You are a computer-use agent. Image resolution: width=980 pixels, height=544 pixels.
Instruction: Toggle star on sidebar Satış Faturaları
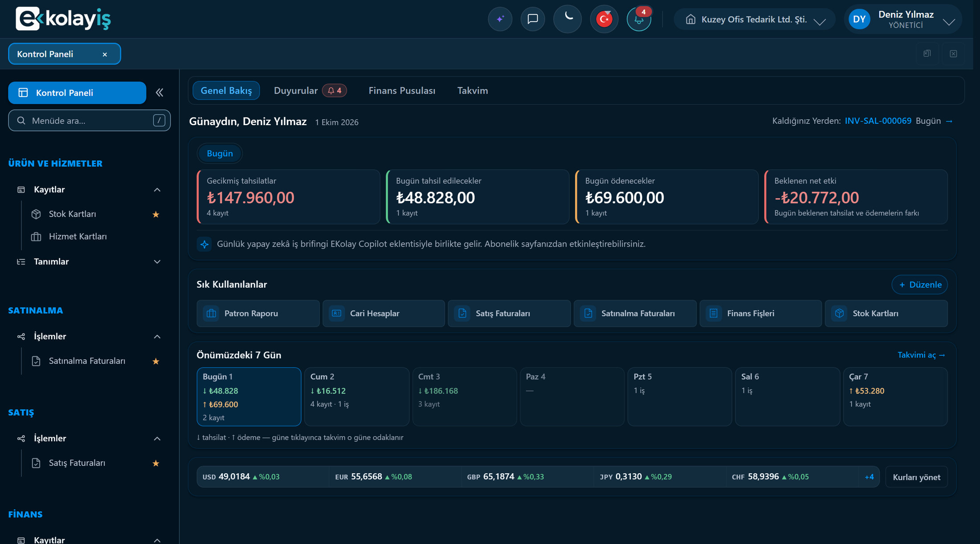tap(156, 463)
